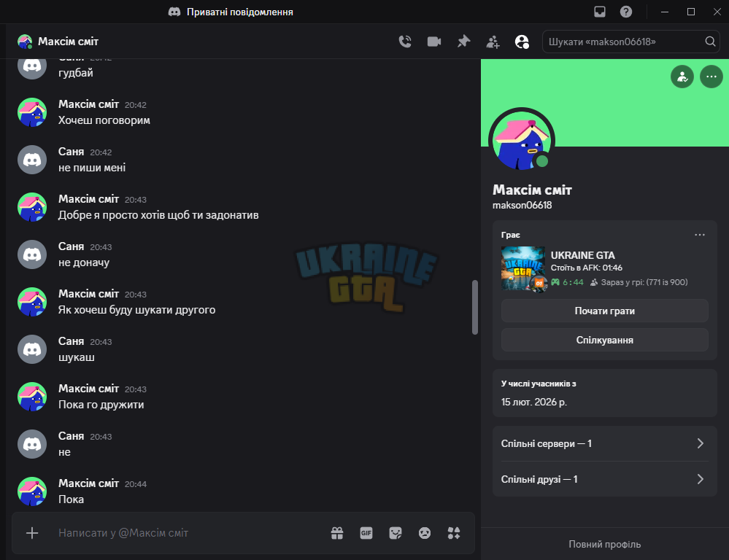Add friends to this DM group
The height and width of the screenshot is (560, 729).
coord(493,42)
